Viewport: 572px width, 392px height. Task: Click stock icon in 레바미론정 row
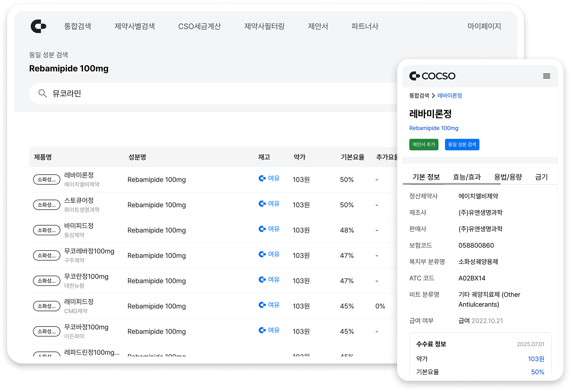(x=262, y=178)
